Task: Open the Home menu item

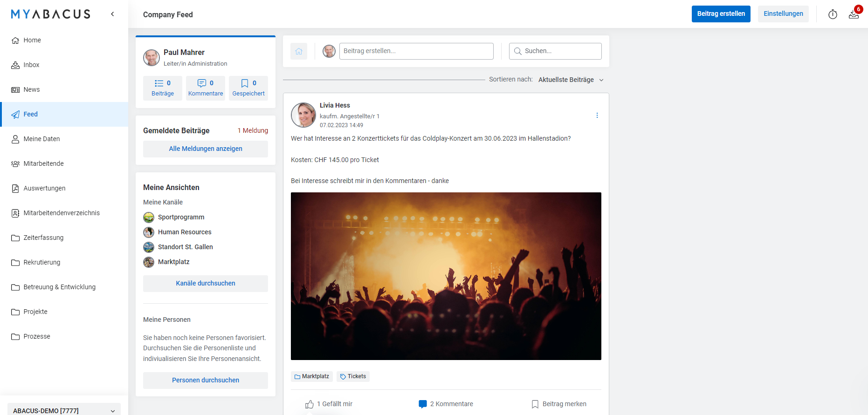Action: pyautogui.click(x=64, y=40)
